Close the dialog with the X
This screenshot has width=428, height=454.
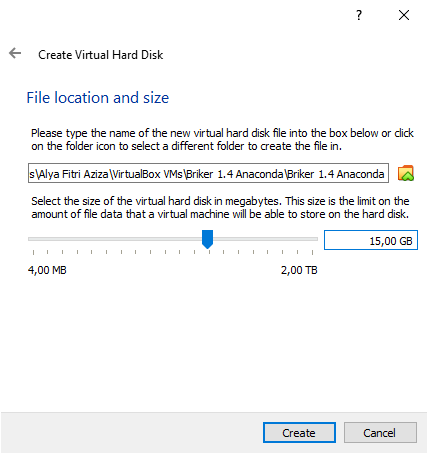click(404, 15)
